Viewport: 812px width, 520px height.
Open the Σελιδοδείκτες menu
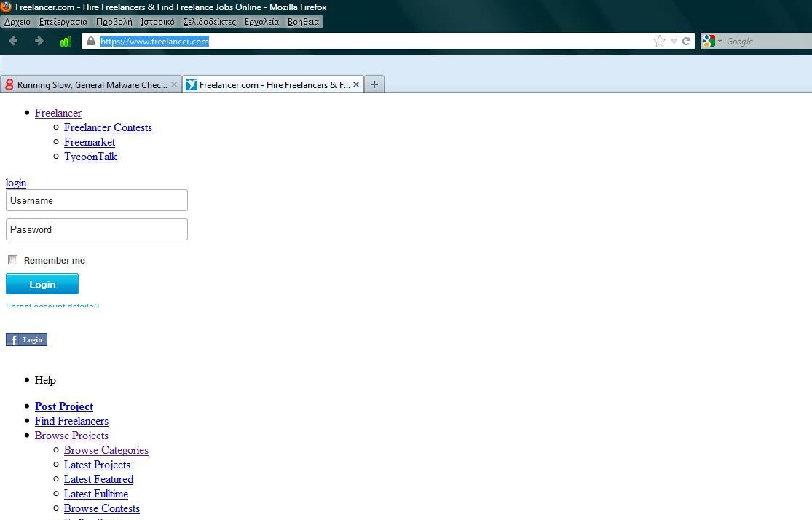click(x=209, y=22)
